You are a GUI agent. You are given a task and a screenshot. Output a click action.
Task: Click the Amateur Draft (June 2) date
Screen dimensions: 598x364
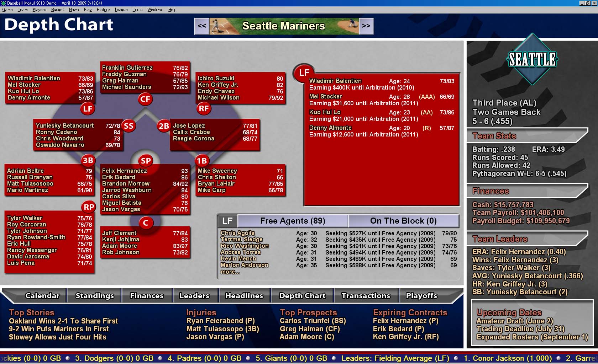[x=515, y=321]
